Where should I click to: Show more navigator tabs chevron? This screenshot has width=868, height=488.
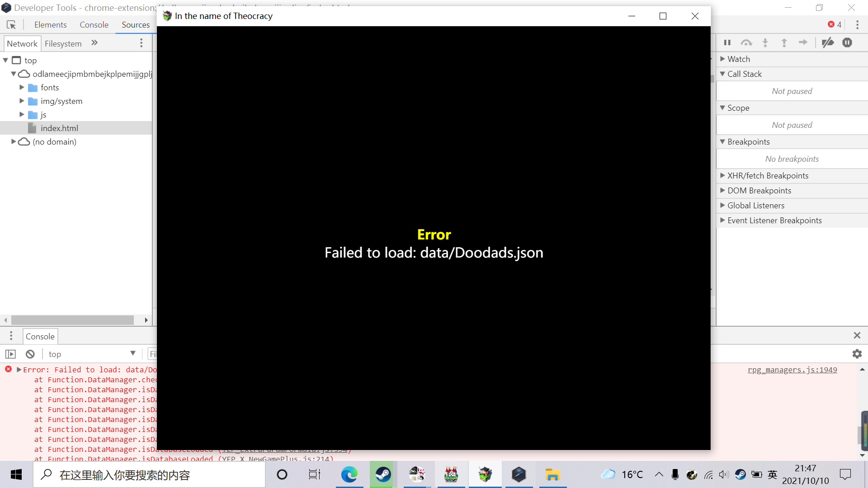coord(94,43)
